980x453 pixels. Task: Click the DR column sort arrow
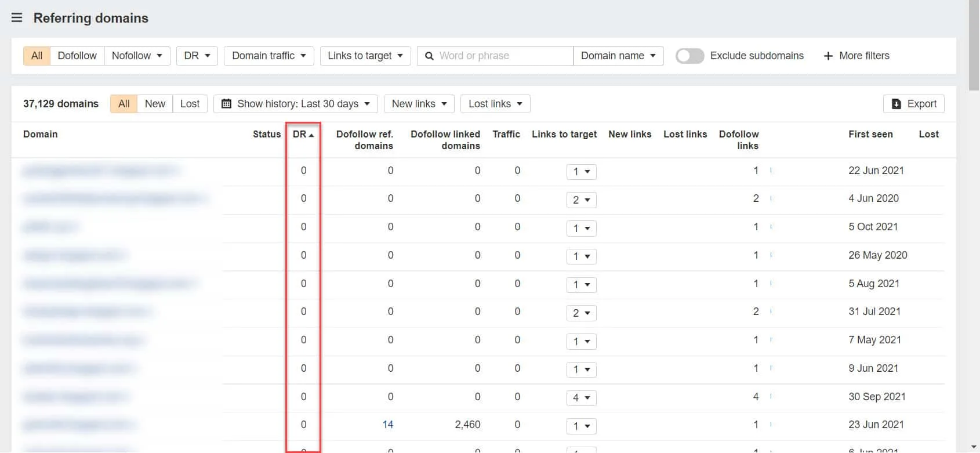click(x=311, y=135)
